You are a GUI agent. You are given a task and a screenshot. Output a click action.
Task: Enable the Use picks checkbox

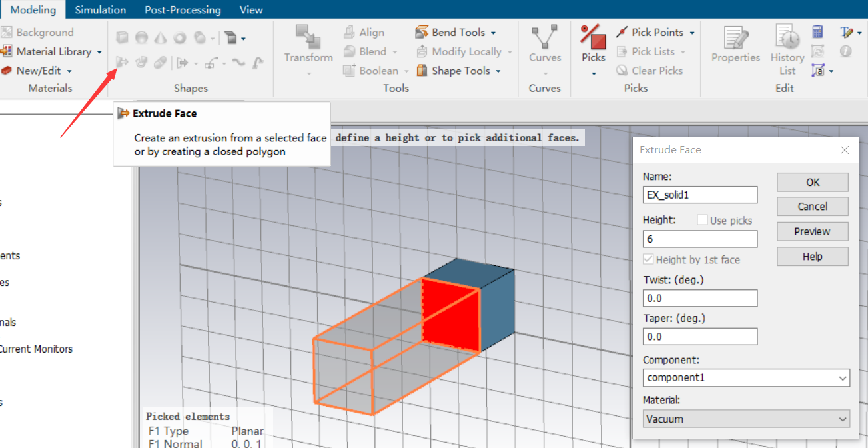tap(702, 220)
